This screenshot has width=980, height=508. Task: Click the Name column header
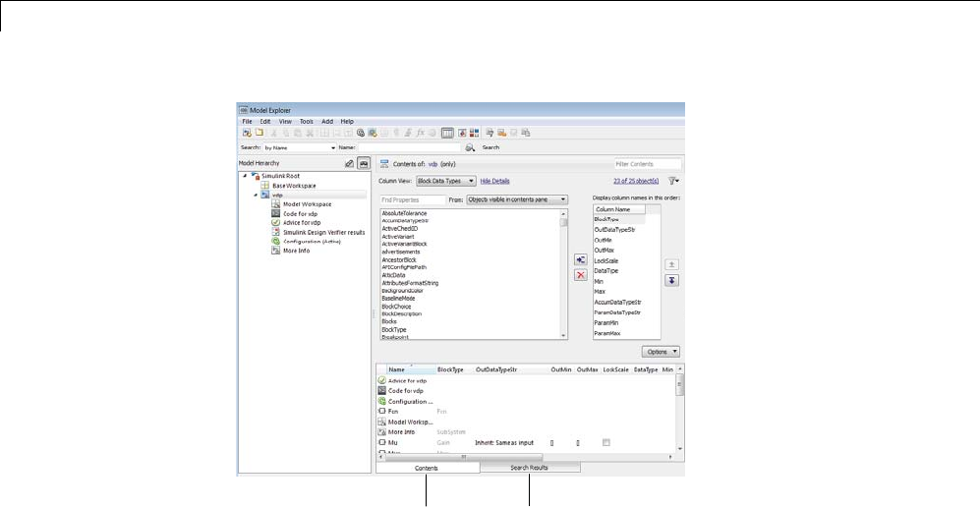(411, 369)
